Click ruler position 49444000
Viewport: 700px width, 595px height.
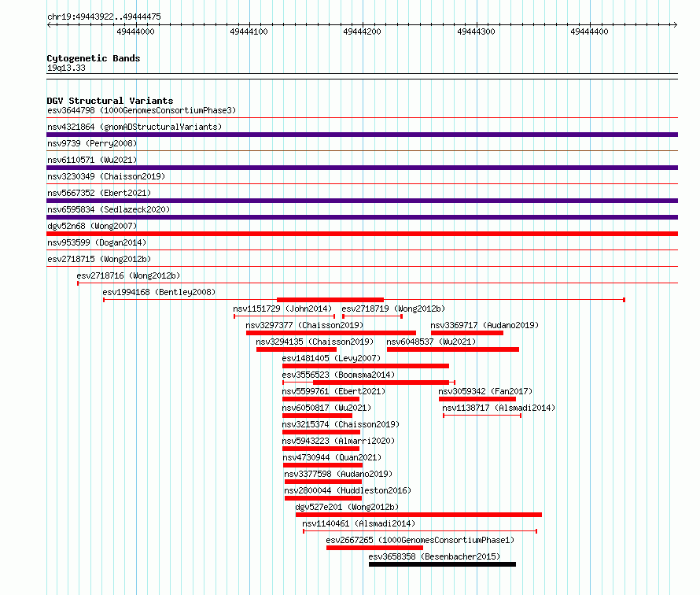pyautogui.click(x=136, y=31)
